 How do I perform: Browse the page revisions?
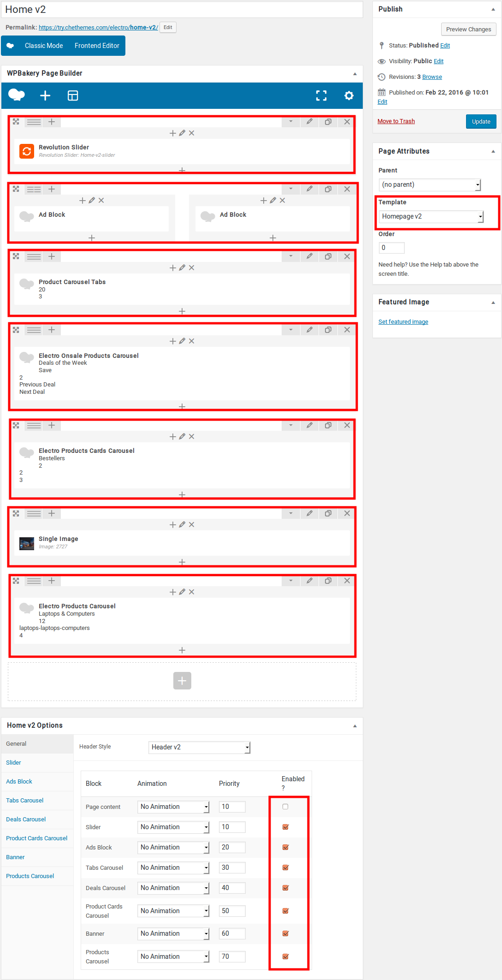coord(432,77)
